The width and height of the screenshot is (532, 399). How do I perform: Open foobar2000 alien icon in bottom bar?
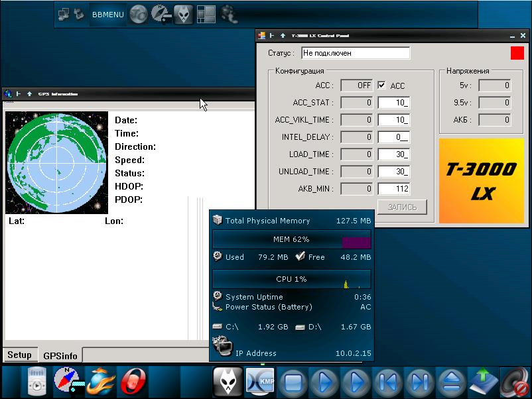point(228,382)
